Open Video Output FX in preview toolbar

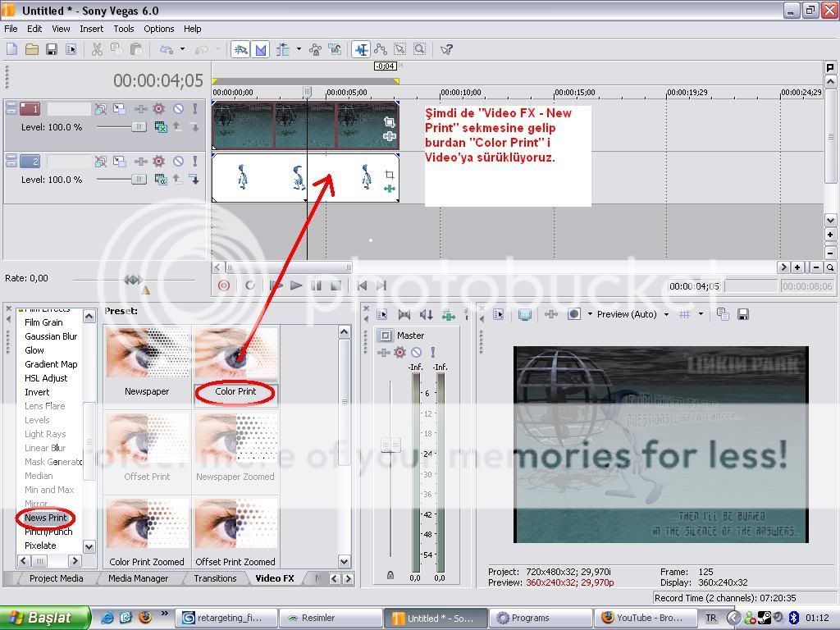[551, 314]
